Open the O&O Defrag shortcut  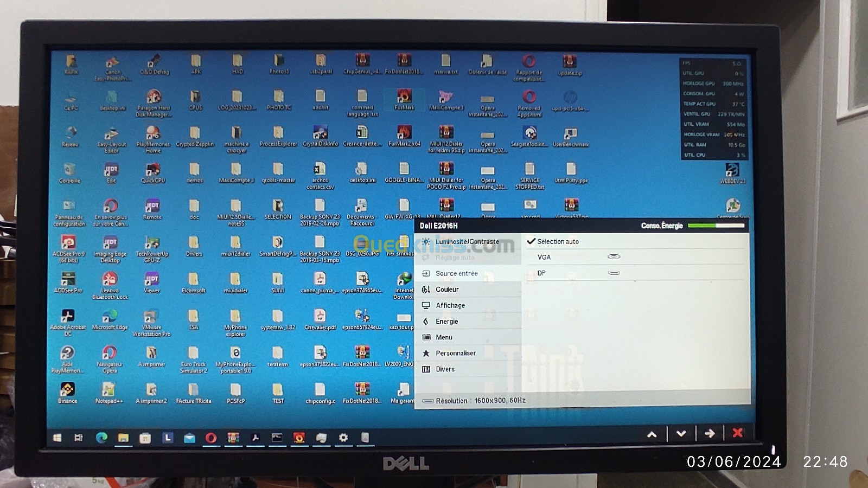pyautogui.click(x=154, y=65)
